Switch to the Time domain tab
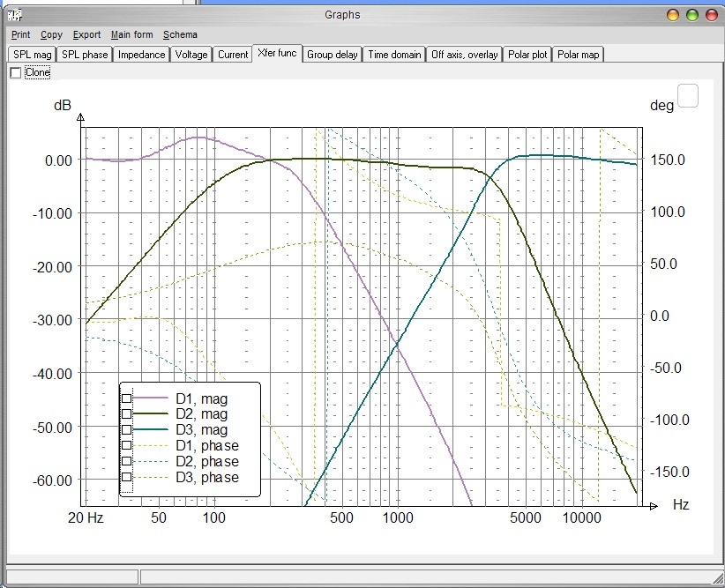The image size is (725, 588). click(x=394, y=55)
